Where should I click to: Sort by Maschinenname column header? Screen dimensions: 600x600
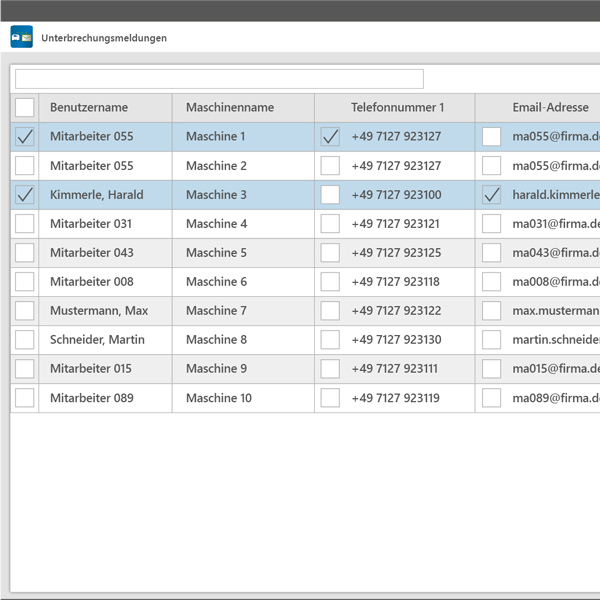(x=230, y=108)
